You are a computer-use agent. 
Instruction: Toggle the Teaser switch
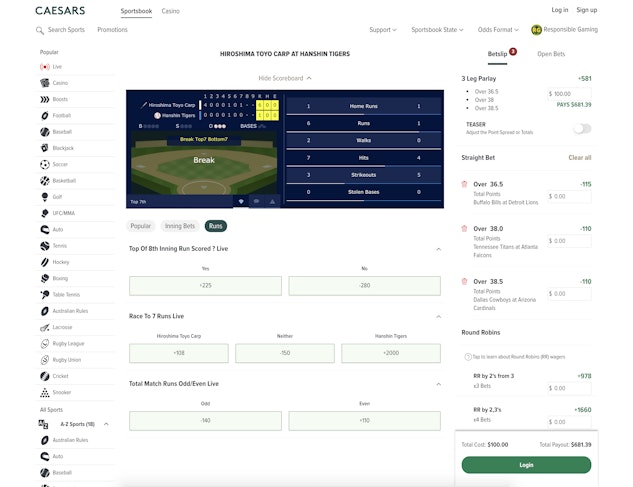(x=581, y=128)
